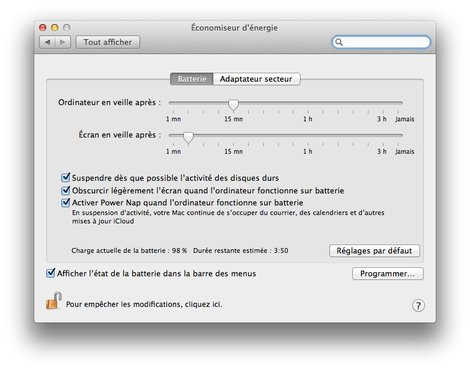Close window with the red button
Screen dimensions: 470x370
43,27
